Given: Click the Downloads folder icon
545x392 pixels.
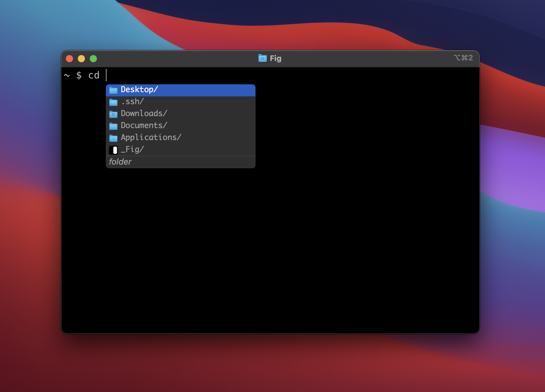Looking at the screenshot, I should [x=113, y=114].
